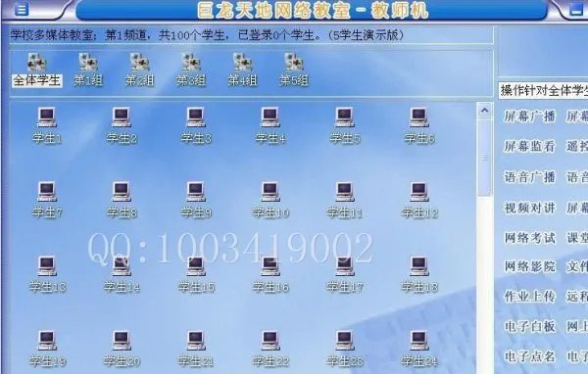
Task: Select the 学生22 computer icon
Action: tap(270, 341)
